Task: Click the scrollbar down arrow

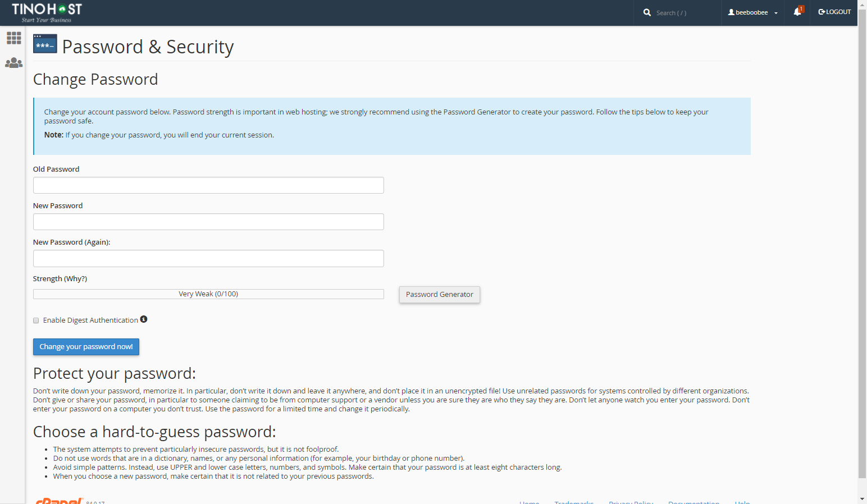Action: tap(862, 499)
